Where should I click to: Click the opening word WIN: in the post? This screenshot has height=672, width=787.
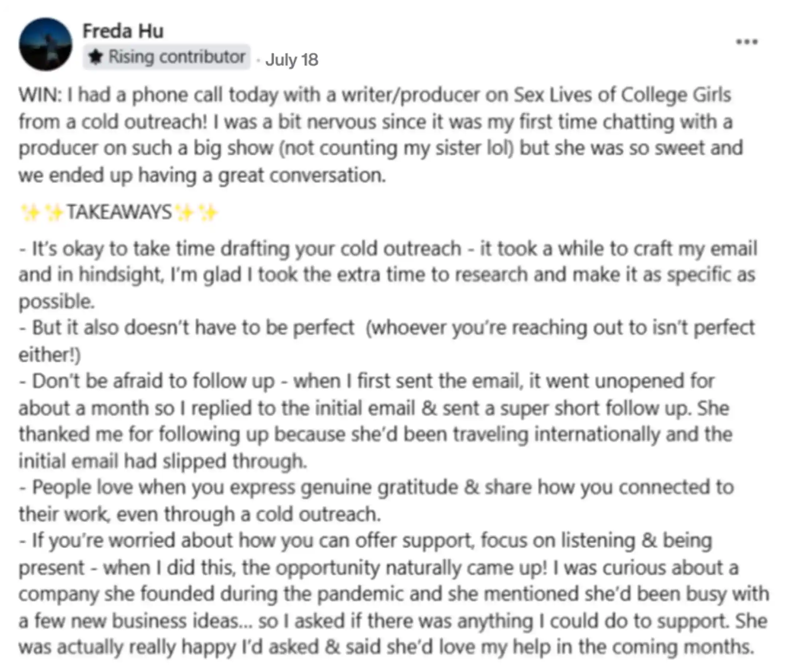point(40,95)
